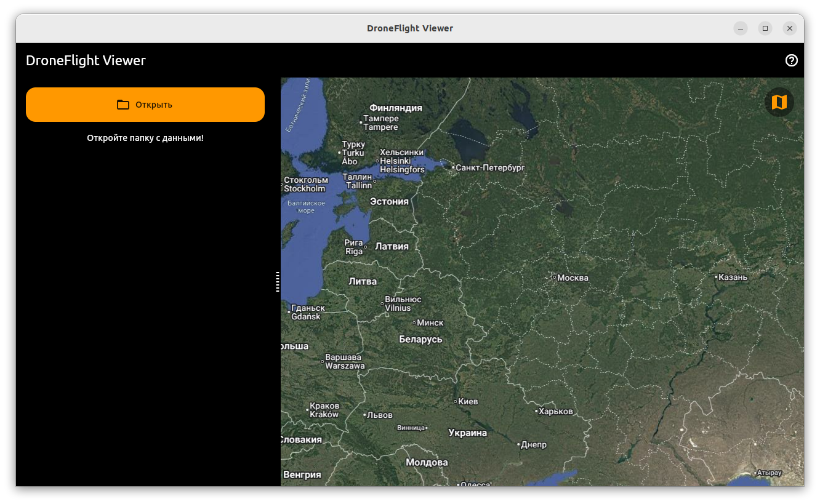Minimize the DroneFlight Viewer window
This screenshot has width=820, height=504.
741,28
